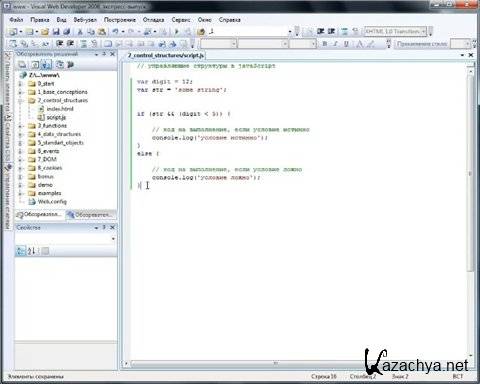Click the Italic formatting icon

pos(336,44)
